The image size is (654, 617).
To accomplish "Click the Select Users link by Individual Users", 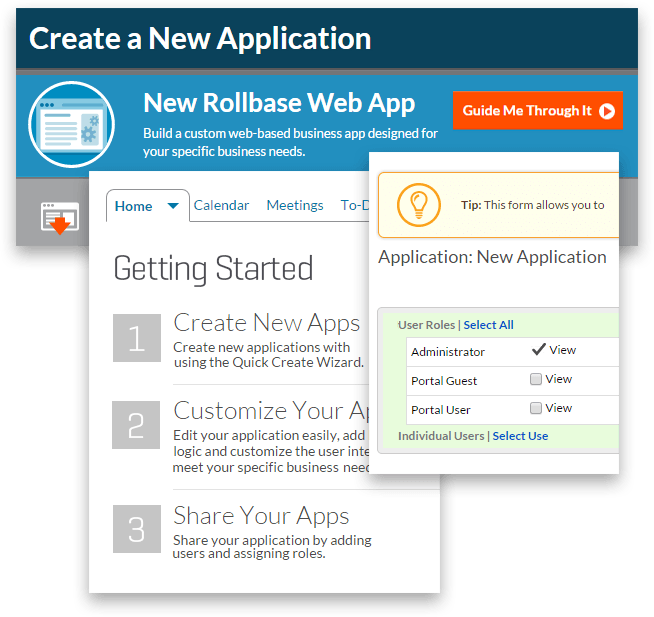I will coord(520,436).
